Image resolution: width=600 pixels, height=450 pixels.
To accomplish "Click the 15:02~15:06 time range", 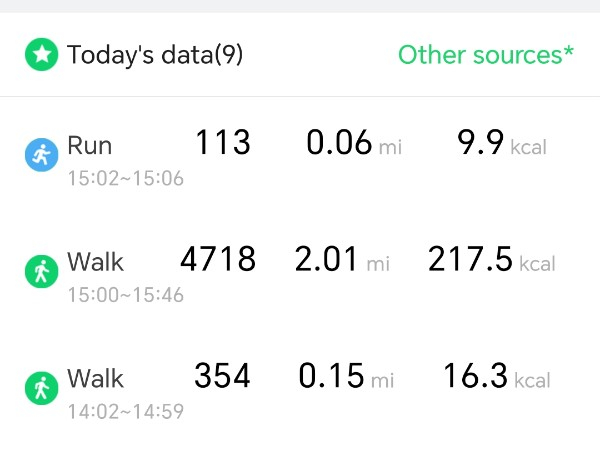I will [x=125, y=179].
